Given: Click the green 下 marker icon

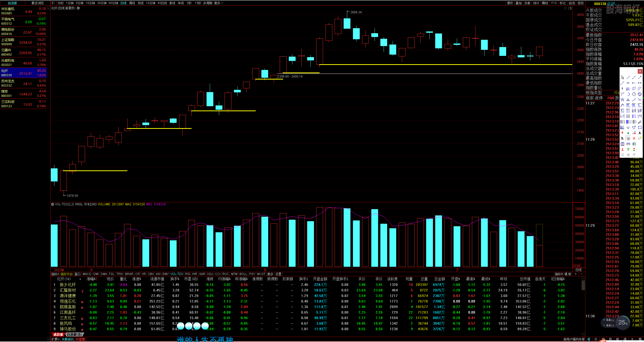Looking at the screenshot, I should point(628,149).
